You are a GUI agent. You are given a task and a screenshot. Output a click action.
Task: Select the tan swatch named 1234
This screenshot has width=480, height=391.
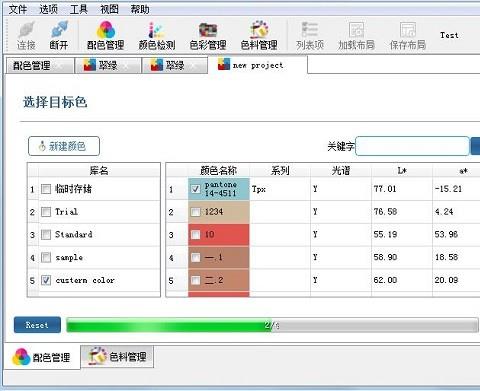point(219,212)
